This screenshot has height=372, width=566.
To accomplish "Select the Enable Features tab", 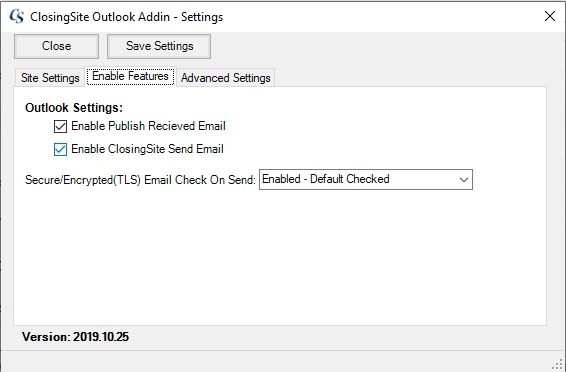I will click(130, 76).
